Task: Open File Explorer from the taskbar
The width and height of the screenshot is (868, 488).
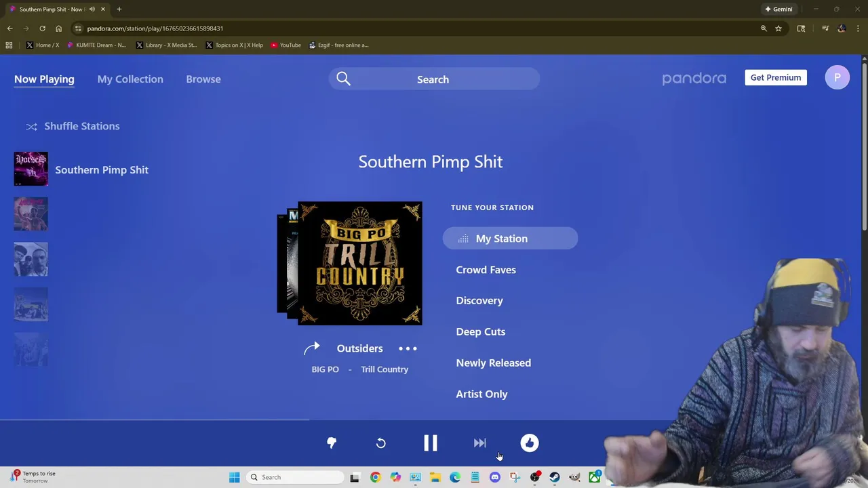Action: point(435,477)
